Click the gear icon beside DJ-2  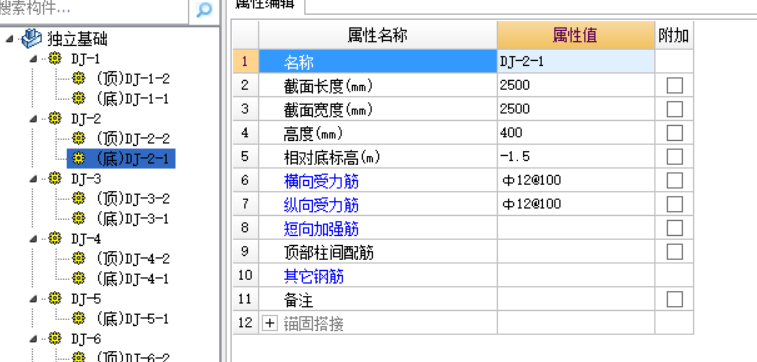pos(55,118)
